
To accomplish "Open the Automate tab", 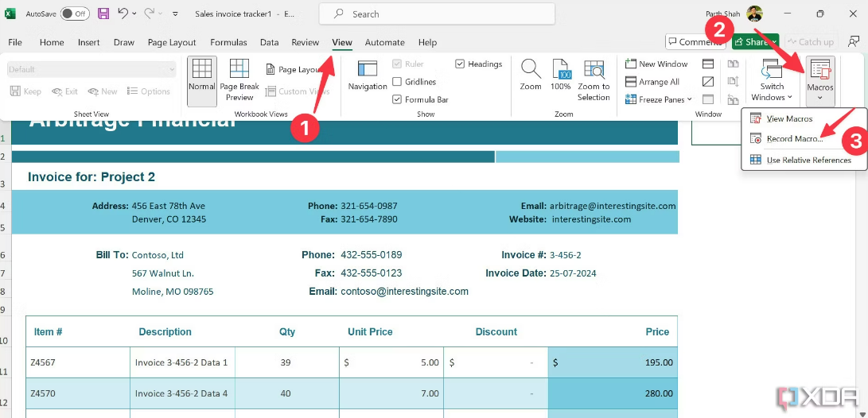I will pos(385,42).
